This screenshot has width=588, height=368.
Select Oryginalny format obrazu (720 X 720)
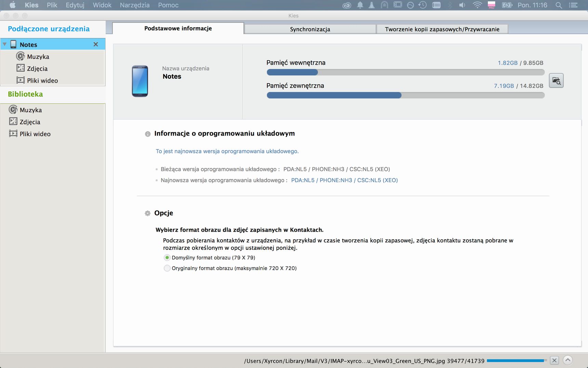[167, 268]
